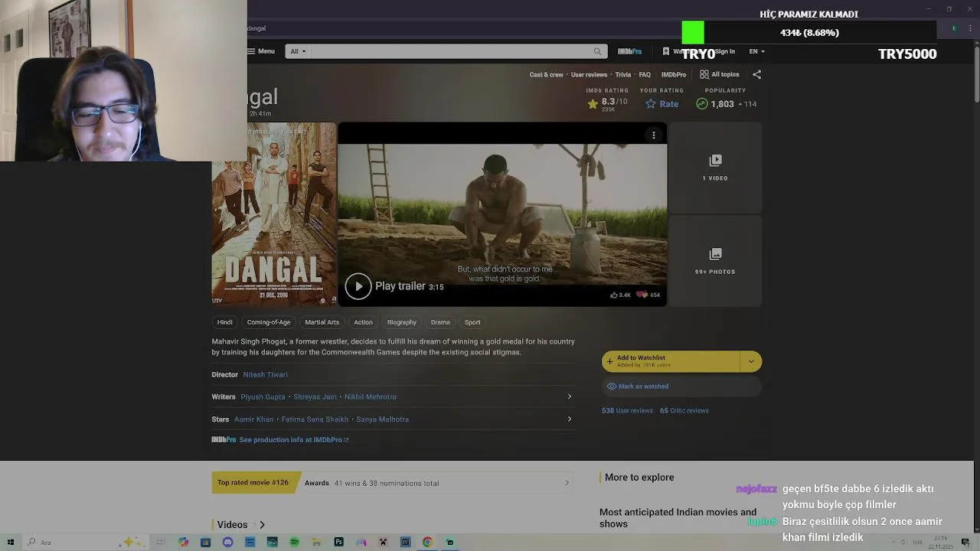Image resolution: width=980 pixels, height=551 pixels.
Task: See production info at IMDbPro
Action: coord(293,440)
